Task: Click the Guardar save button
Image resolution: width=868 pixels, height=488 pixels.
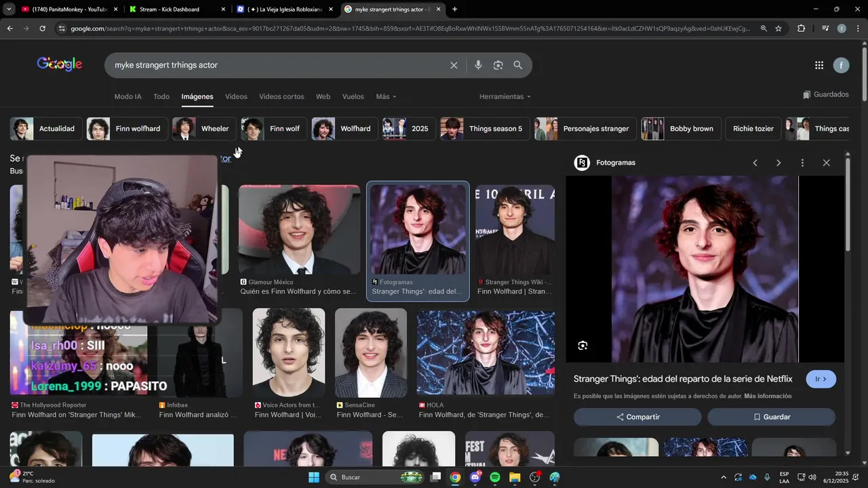Action: [772, 417]
